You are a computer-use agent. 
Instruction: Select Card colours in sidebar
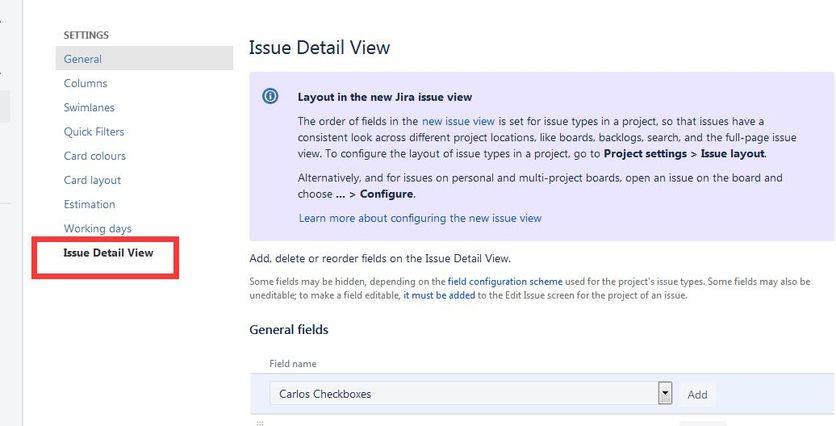[x=95, y=156]
